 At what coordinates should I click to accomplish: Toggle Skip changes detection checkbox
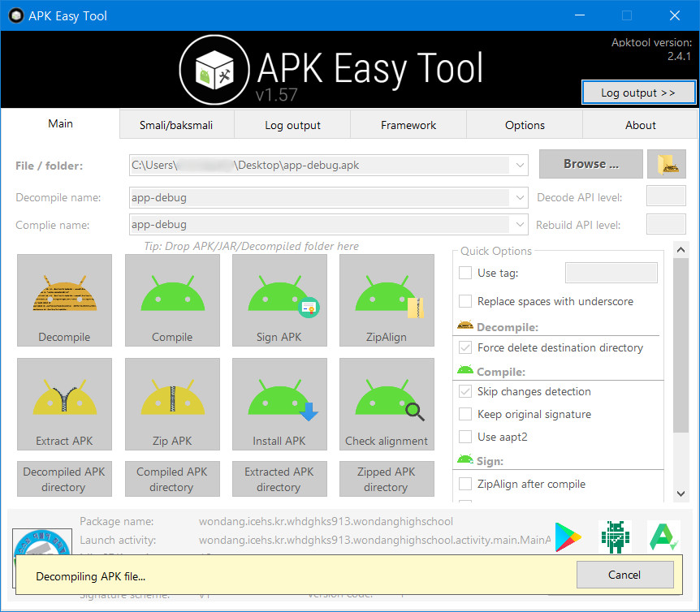pos(465,391)
